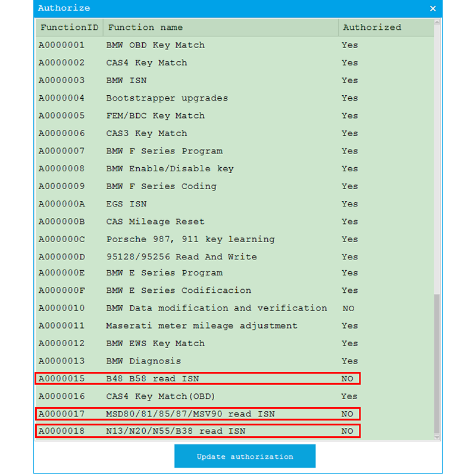The height and width of the screenshot is (476, 476).
Task: Select the Bootstrapper upgrades row
Action: pos(234,98)
